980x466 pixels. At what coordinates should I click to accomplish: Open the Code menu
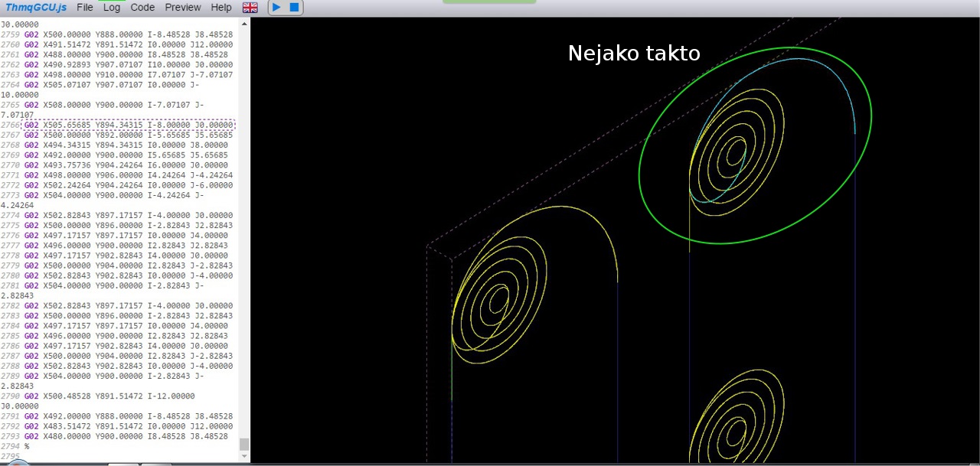[142, 8]
